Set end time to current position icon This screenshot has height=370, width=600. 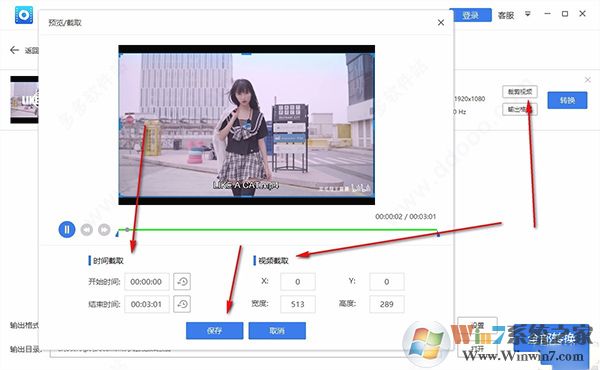pyautogui.click(x=182, y=304)
